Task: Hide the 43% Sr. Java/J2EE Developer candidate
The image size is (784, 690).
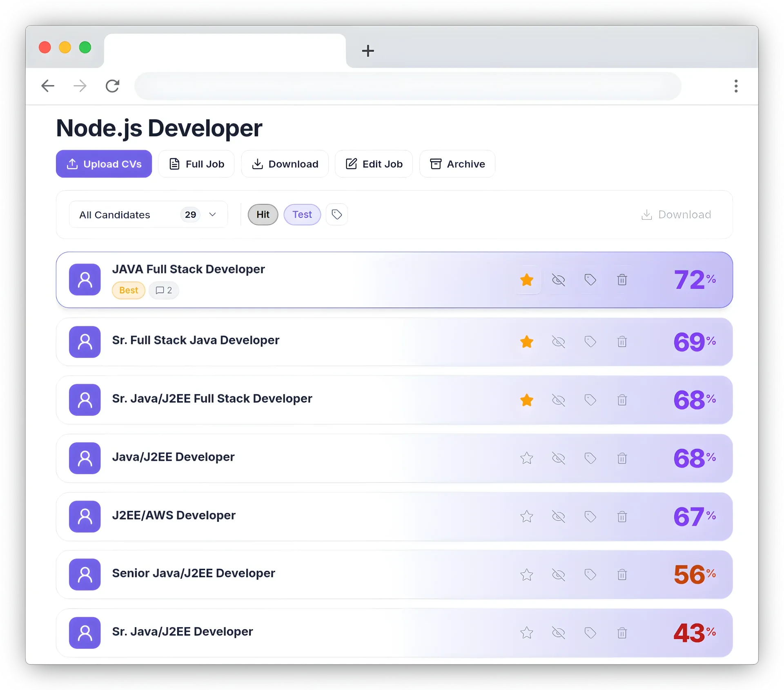Action: click(x=559, y=633)
